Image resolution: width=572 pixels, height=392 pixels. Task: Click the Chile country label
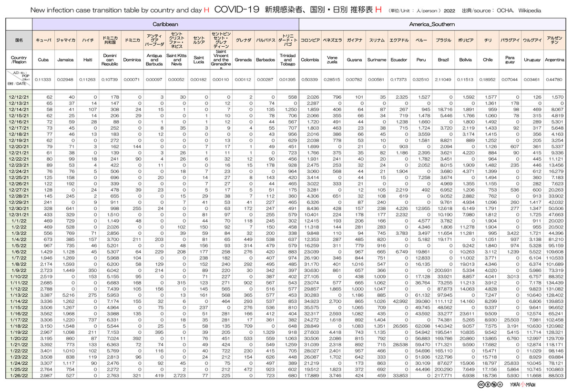point(488,60)
